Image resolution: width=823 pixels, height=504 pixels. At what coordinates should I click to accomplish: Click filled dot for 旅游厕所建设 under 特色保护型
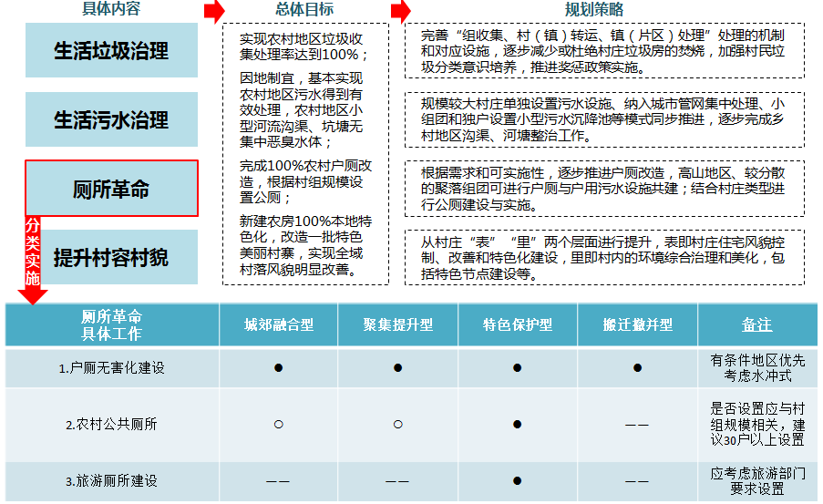pyautogui.click(x=517, y=480)
